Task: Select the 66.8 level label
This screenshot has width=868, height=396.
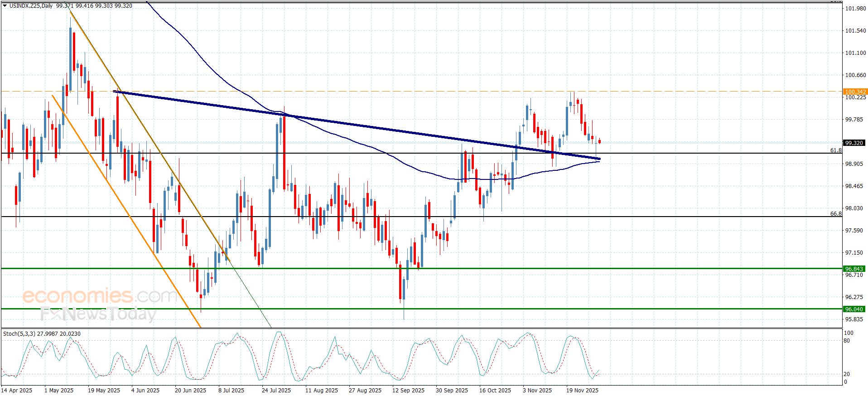Action: pos(835,213)
